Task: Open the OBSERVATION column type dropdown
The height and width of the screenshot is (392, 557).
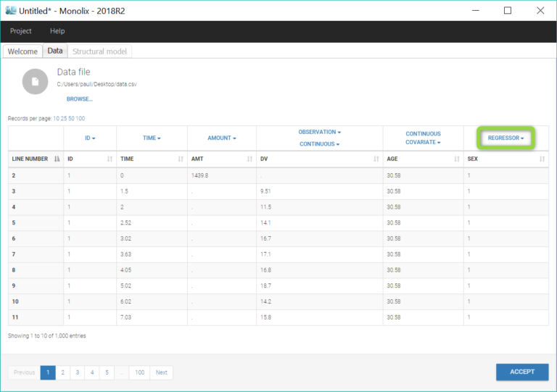Action: click(x=319, y=132)
